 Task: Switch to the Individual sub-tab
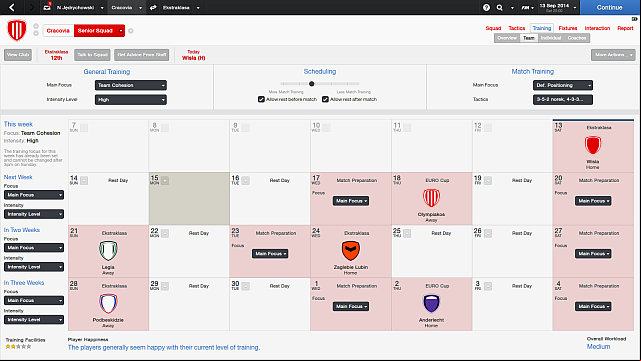(551, 38)
